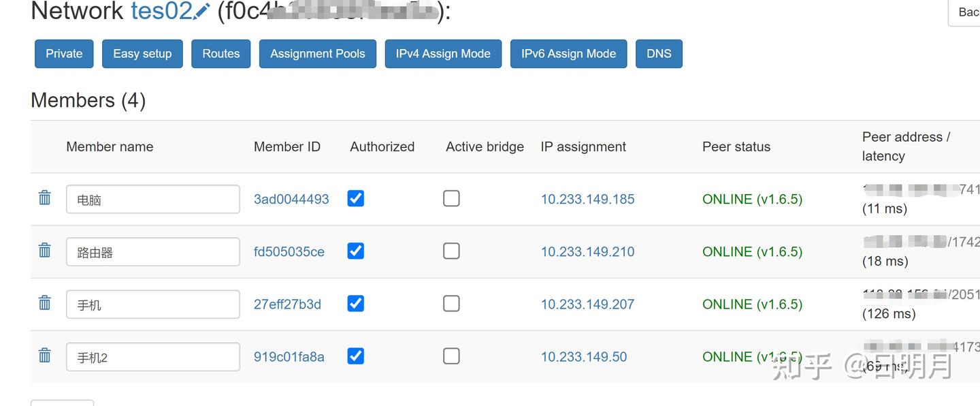Click IP assignment 10.233.149.50

point(584,356)
